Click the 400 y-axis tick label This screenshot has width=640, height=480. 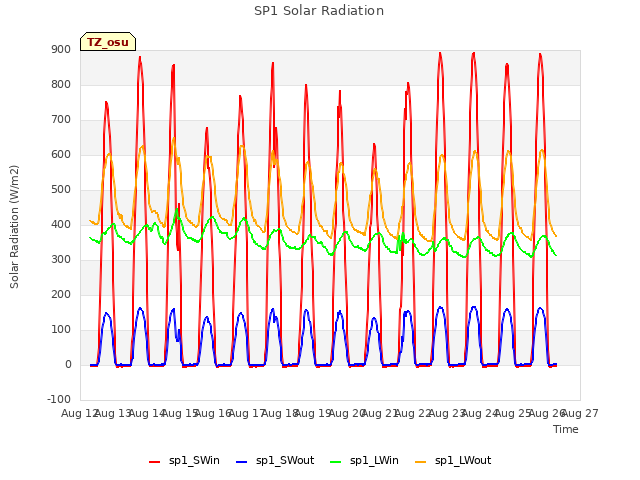click(x=61, y=224)
